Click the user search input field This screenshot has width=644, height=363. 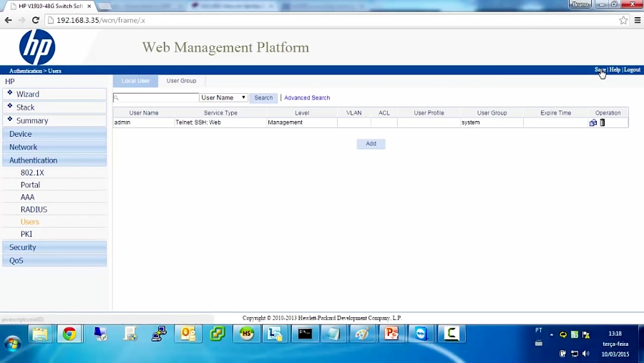156,98
